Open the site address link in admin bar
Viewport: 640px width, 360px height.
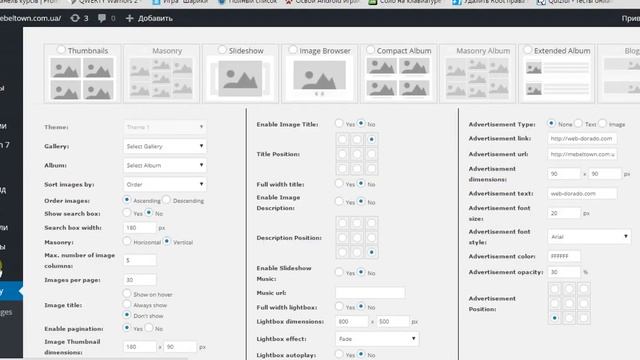click(30, 18)
